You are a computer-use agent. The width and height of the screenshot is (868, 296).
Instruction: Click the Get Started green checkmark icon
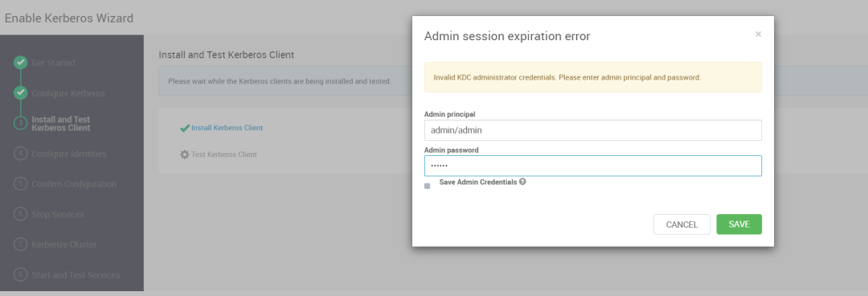[x=20, y=63]
